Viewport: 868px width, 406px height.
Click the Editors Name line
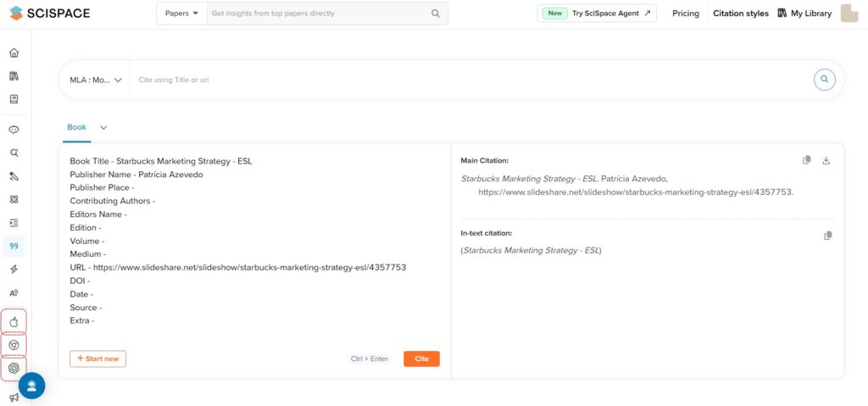98,214
